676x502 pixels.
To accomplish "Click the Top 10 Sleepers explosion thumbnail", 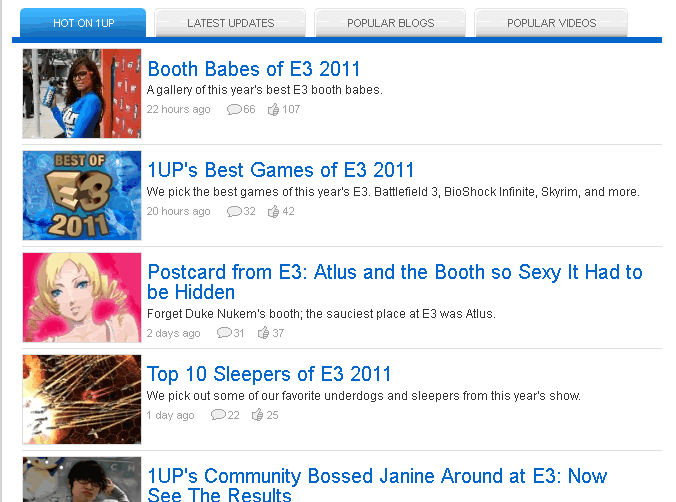I will click(x=82, y=399).
